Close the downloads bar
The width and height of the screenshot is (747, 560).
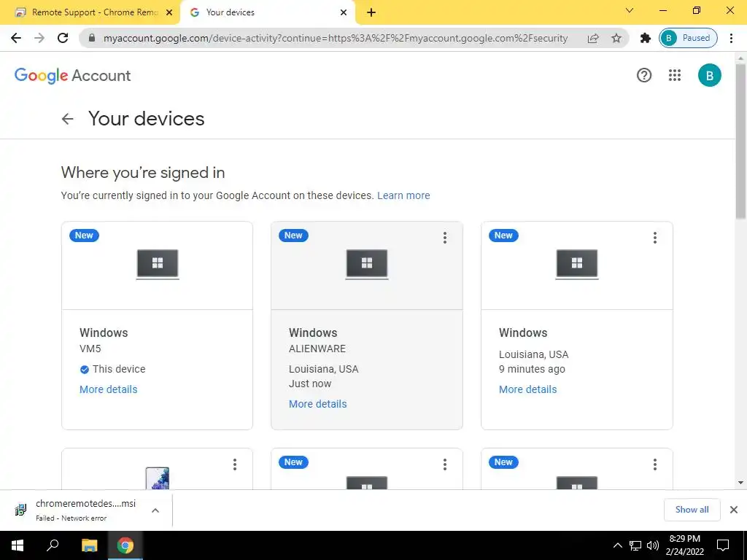(x=734, y=510)
